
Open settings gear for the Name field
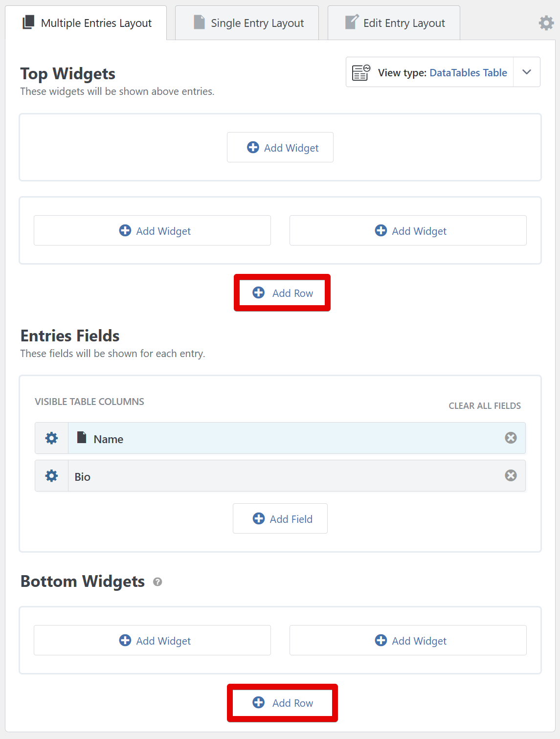pyautogui.click(x=51, y=438)
